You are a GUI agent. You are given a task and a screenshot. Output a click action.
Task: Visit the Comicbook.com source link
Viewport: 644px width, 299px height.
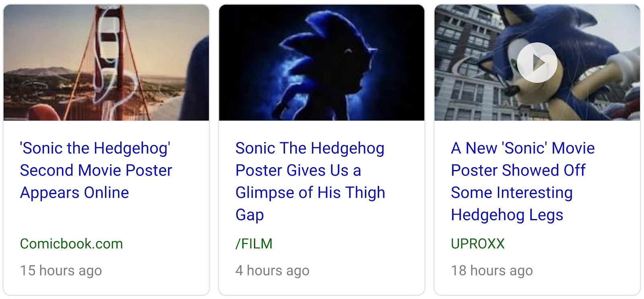[71, 244]
